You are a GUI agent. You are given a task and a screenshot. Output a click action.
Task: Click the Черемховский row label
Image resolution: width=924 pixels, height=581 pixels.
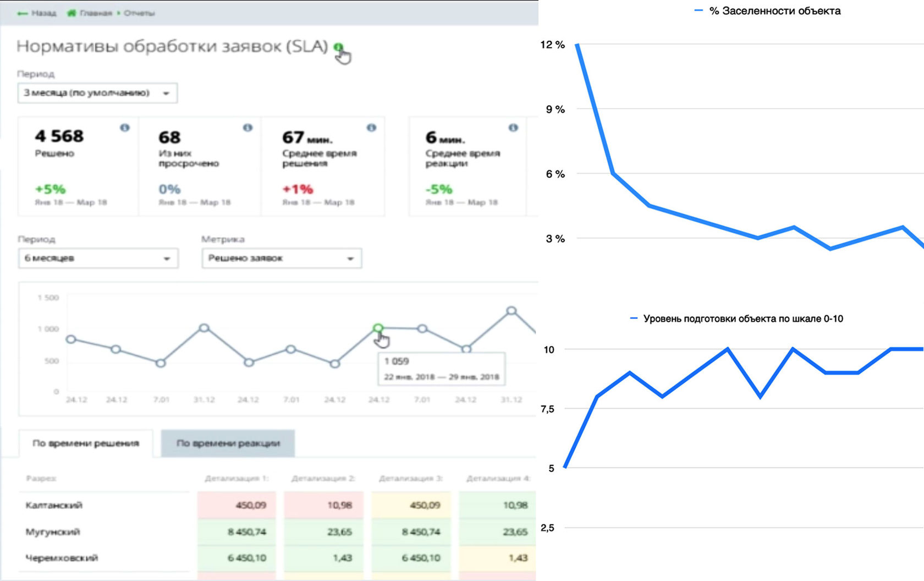click(62, 558)
